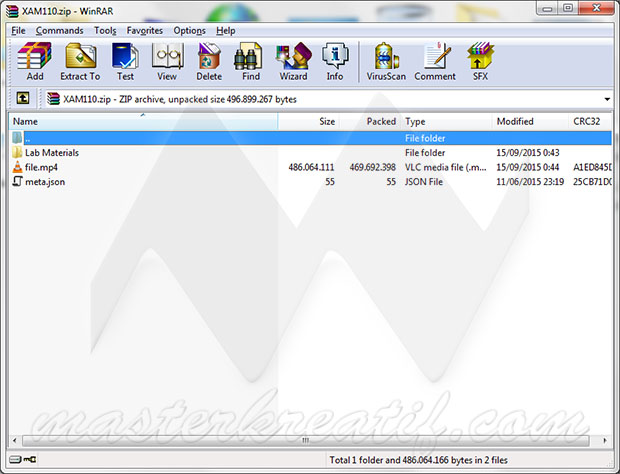The height and width of the screenshot is (474, 620).
Task: Expand the archive path dropdown arrow
Action: click(x=607, y=99)
